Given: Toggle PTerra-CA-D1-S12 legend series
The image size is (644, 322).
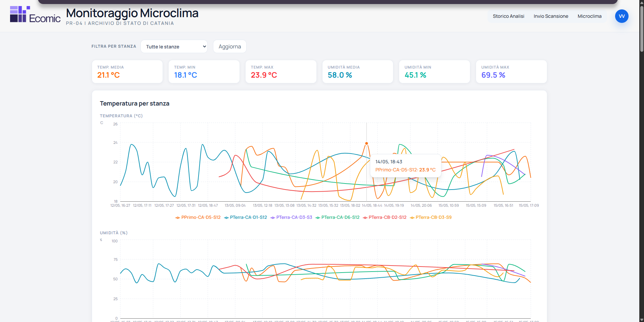Looking at the screenshot, I should pos(246,217).
